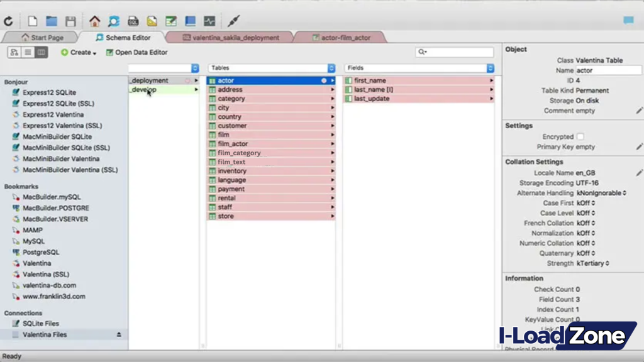Image resolution: width=644 pixels, height=362 pixels.
Task: Open a folder using the toolbar folder icon
Action: point(51,21)
